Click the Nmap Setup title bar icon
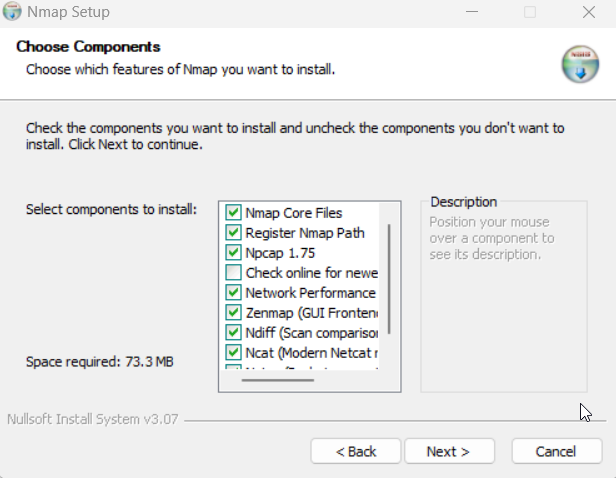The image size is (616, 478). pyautogui.click(x=12, y=11)
